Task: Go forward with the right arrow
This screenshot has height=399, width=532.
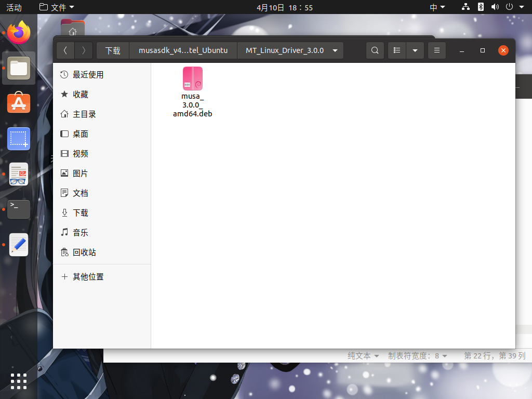Action: pyautogui.click(x=84, y=50)
